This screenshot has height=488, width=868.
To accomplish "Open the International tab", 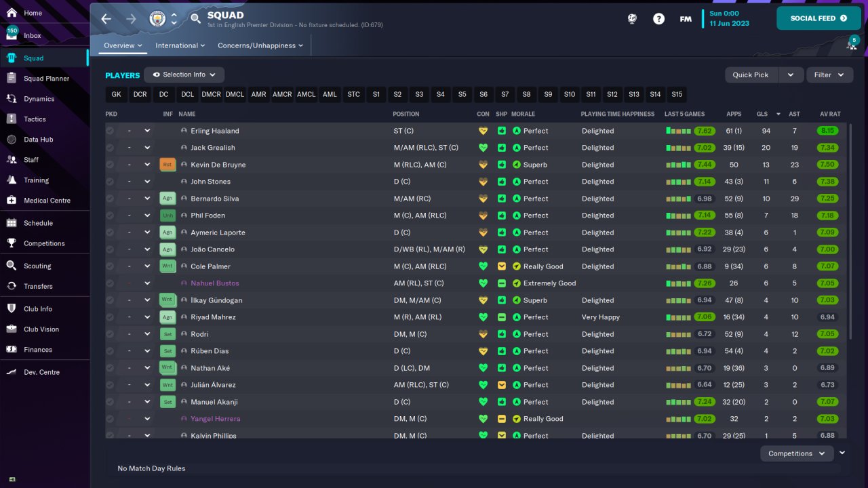I will [180, 45].
